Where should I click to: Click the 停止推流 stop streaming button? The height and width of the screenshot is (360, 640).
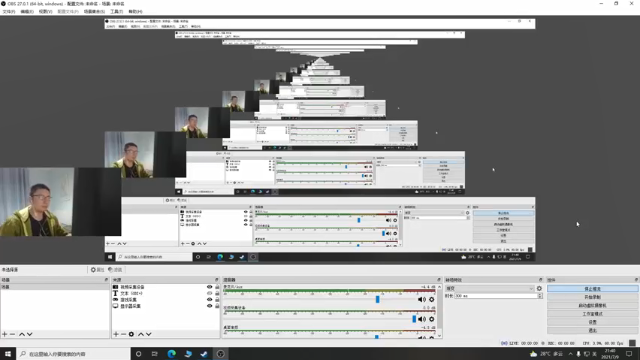593,289
